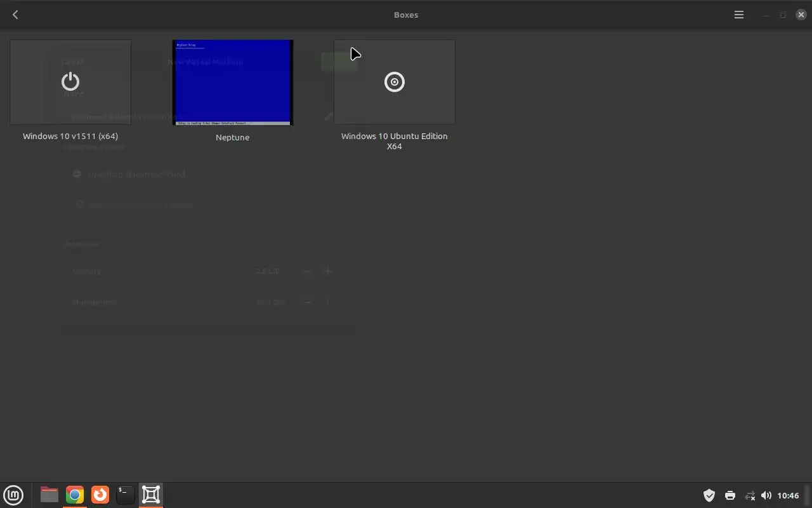Minimize the Boxes window
This screenshot has width=812, height=508.
[x=767, y=15]
